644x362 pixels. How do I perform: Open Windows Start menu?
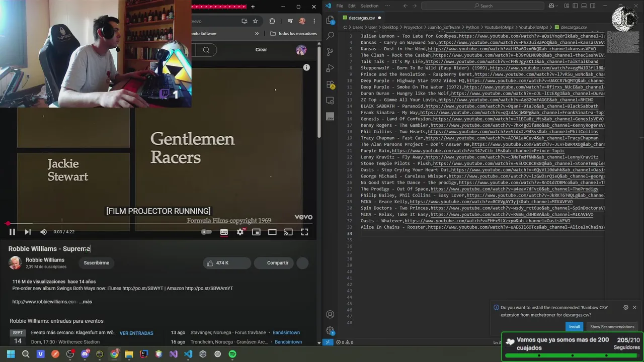[11, 354]
